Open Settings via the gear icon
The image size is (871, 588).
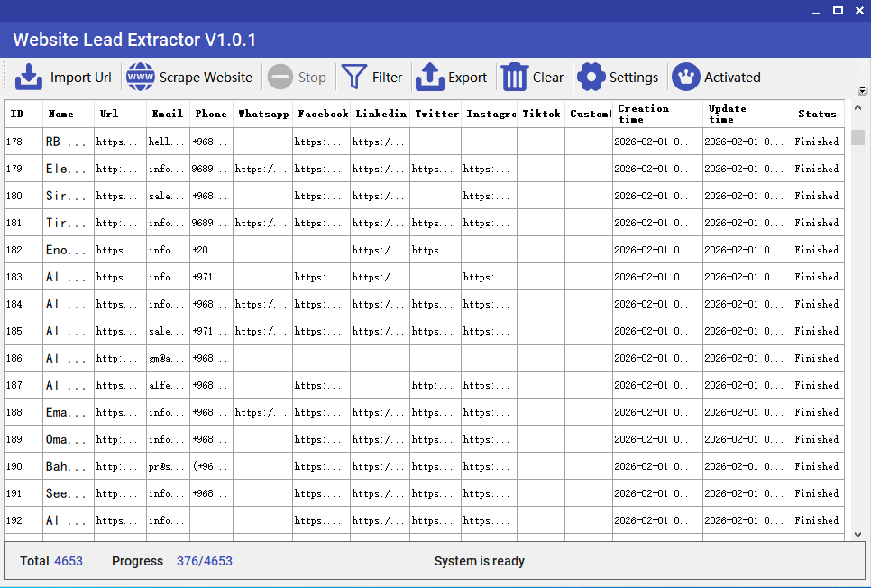tap(591, 78)
